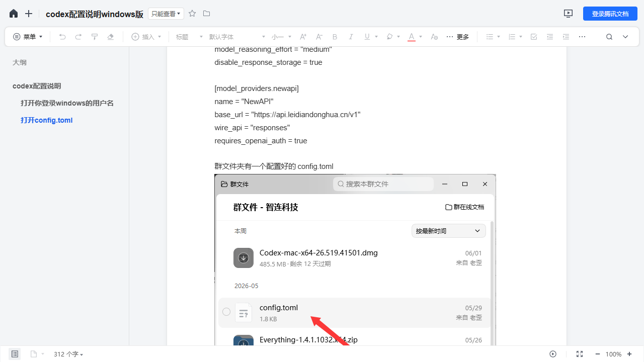
Task: Show word count details 312 个字
Action: (68, 354)
